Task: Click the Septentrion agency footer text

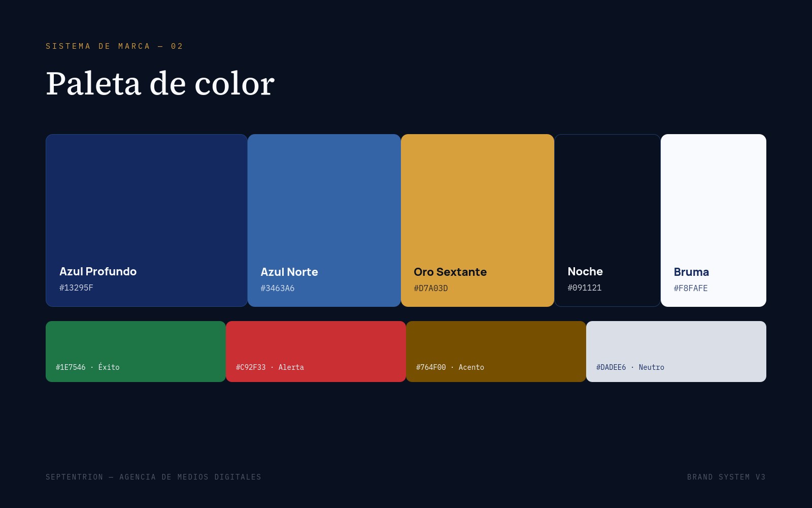Action: pos(153,477)
